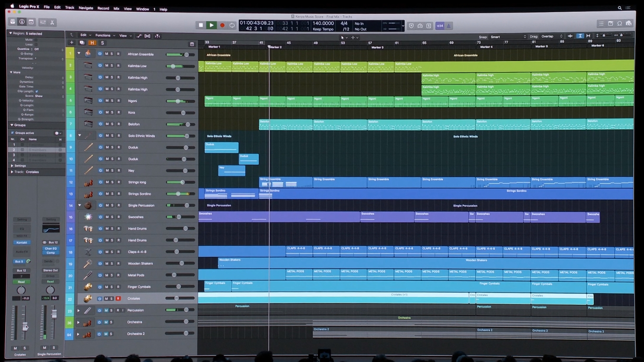Click the Kontakt instrument slot
644x362 pixels.
click(x=22, y=242)
